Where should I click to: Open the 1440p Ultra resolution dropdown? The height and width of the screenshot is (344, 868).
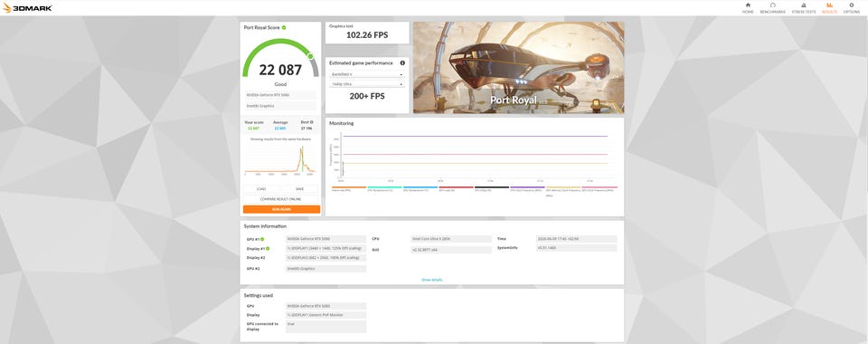(x=366, y=84)
